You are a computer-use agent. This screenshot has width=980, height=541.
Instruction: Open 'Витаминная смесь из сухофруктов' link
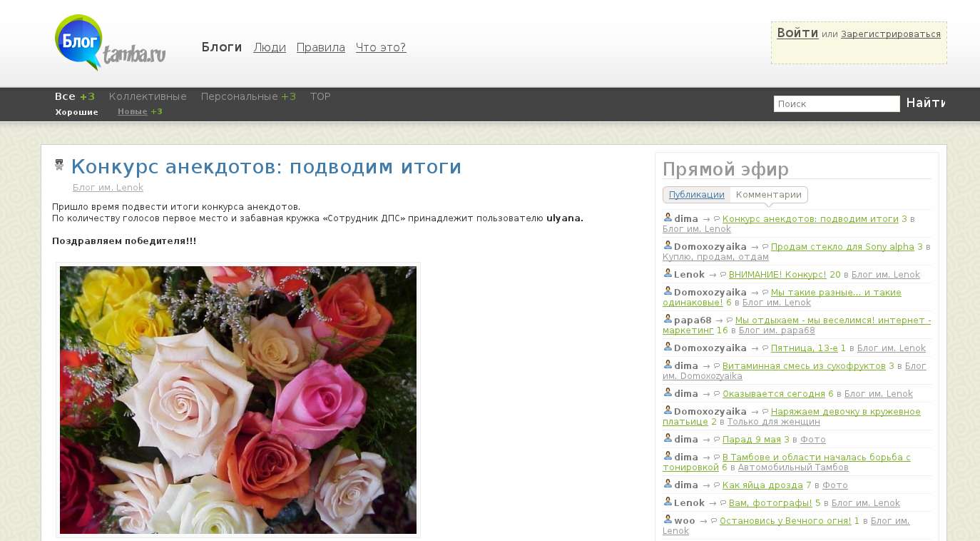tap(804, 366)
